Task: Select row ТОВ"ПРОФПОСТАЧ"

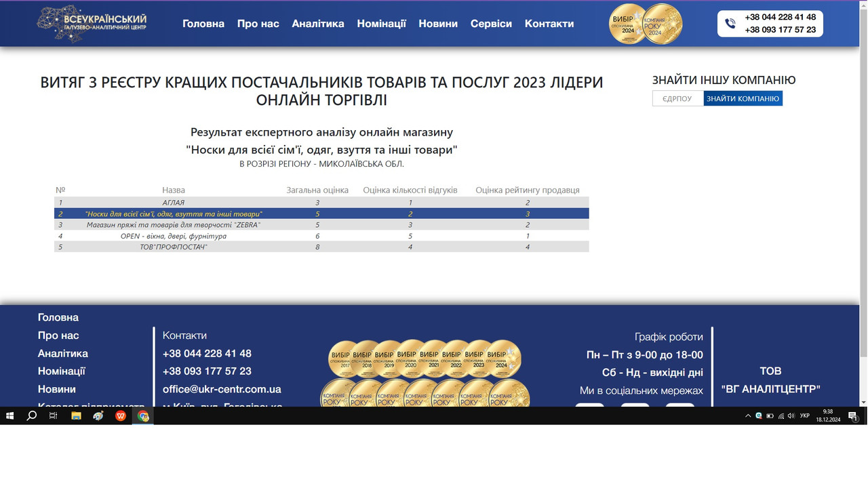Action: tap(321, 247)
